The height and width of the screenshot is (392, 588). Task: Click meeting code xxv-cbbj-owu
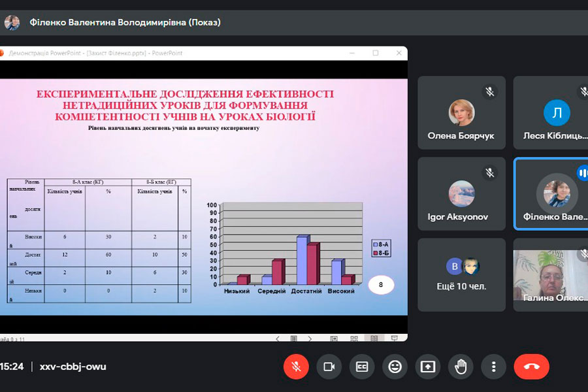[73, 367]
